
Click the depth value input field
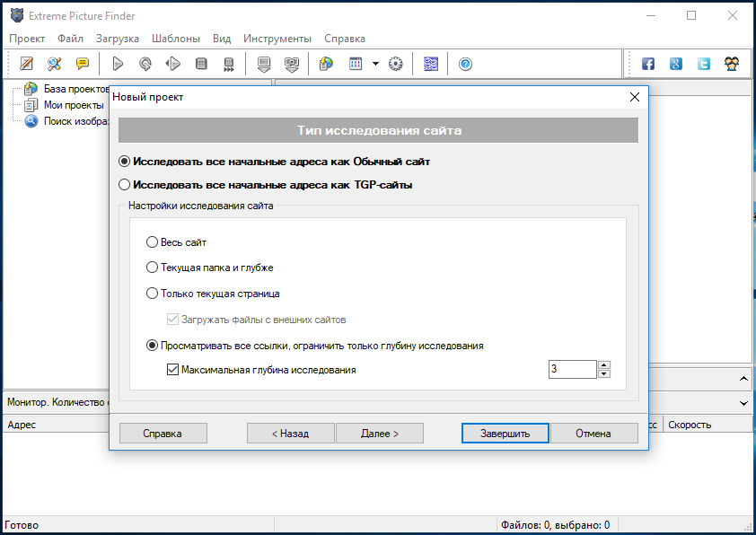(x=572, y=369)
